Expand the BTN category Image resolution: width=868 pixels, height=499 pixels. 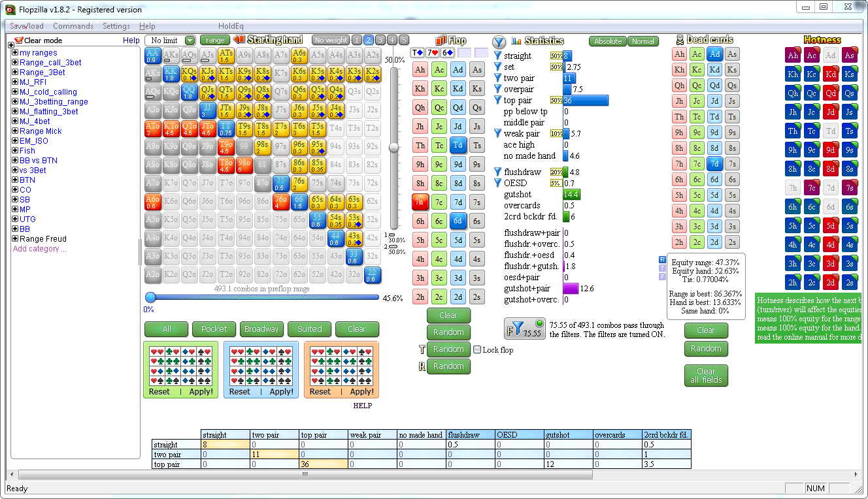[14, 180]
